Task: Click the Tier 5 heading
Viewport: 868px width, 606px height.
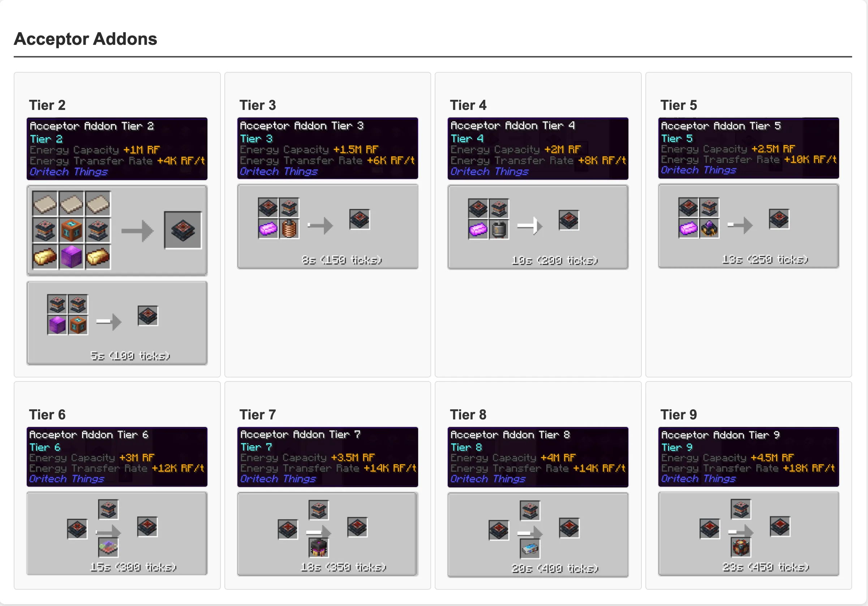Action: 678,105
